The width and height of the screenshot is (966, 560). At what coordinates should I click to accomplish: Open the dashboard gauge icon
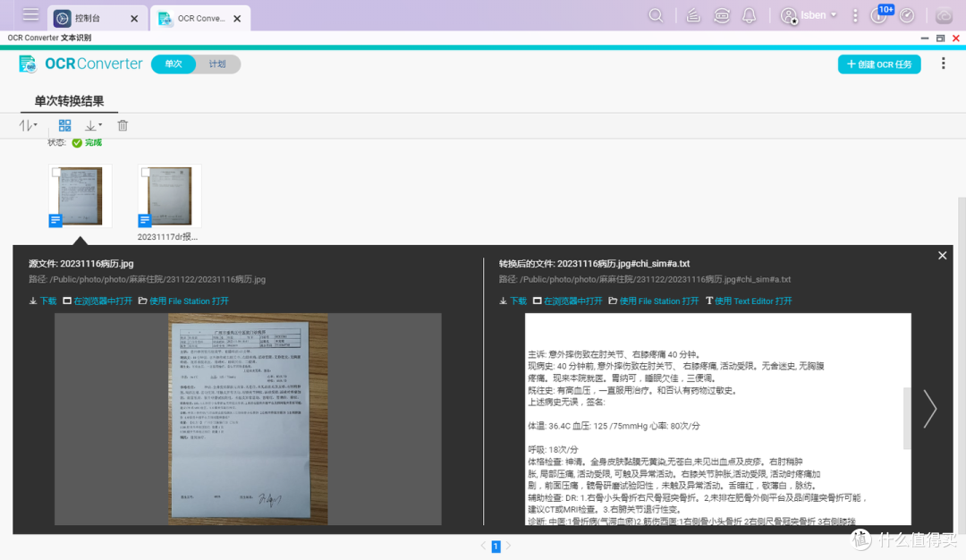[907, 15]
